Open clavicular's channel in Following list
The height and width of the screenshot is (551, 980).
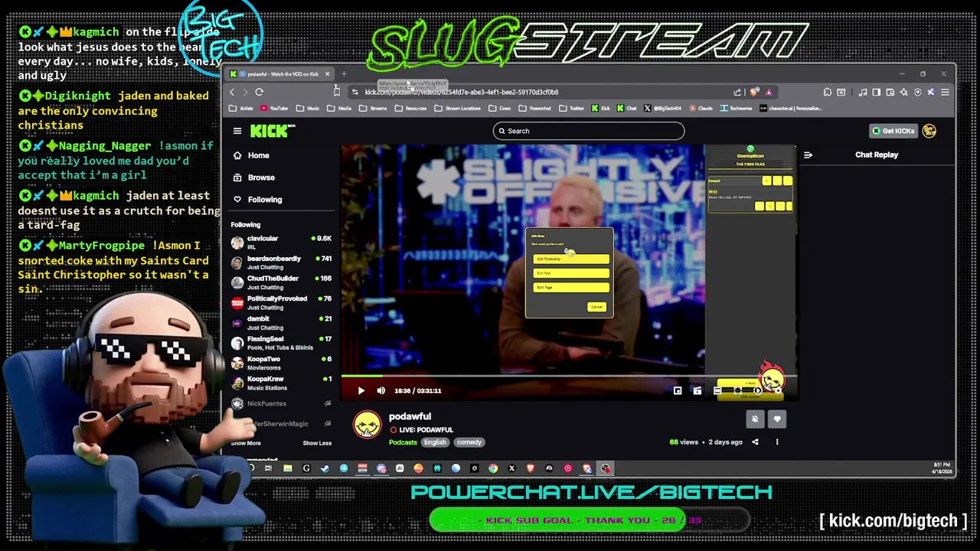click(x=282, y=243)
